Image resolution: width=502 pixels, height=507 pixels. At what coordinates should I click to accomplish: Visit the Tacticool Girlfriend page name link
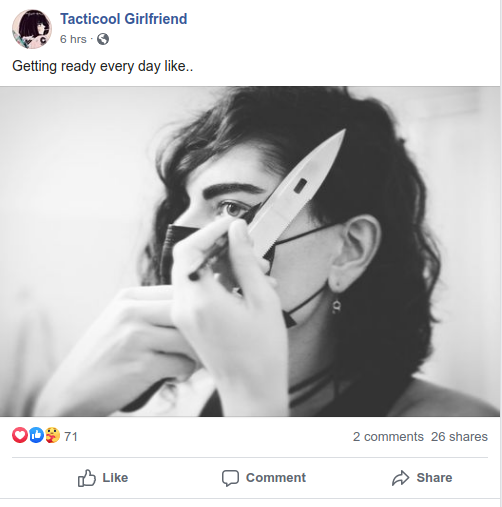click(123, 19)
